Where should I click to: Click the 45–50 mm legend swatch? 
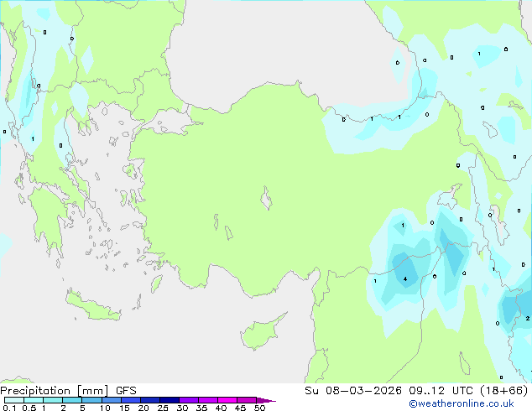[x=247, y=400]
